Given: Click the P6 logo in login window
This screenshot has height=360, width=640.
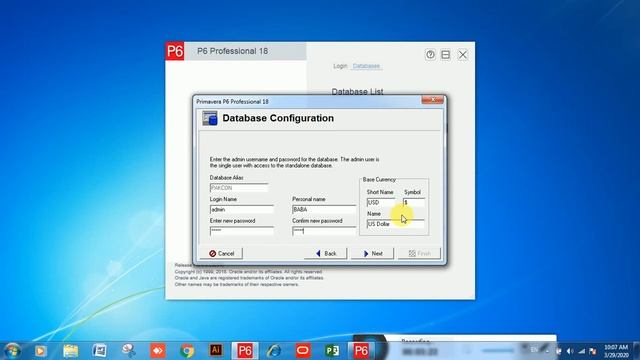Looking at the screenshot, I should 175,51.
